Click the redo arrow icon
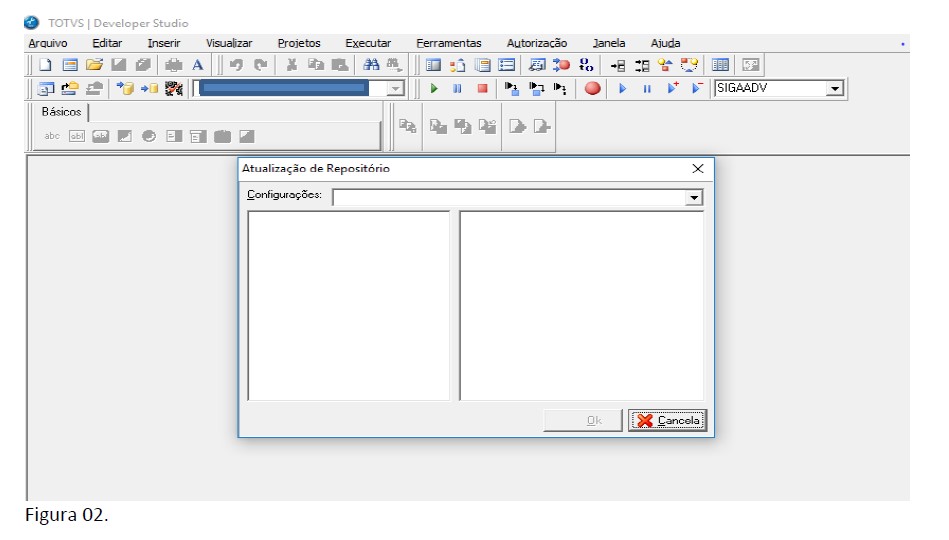This screenshot has width=949, height=540. point(261,65)
